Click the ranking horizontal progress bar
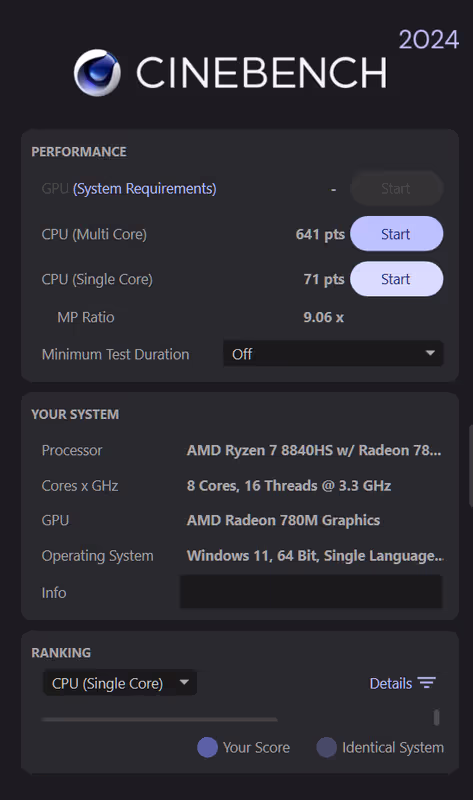The height and width of the screenshot is (800, 473). pyautogui.click(x=160, y=719)
